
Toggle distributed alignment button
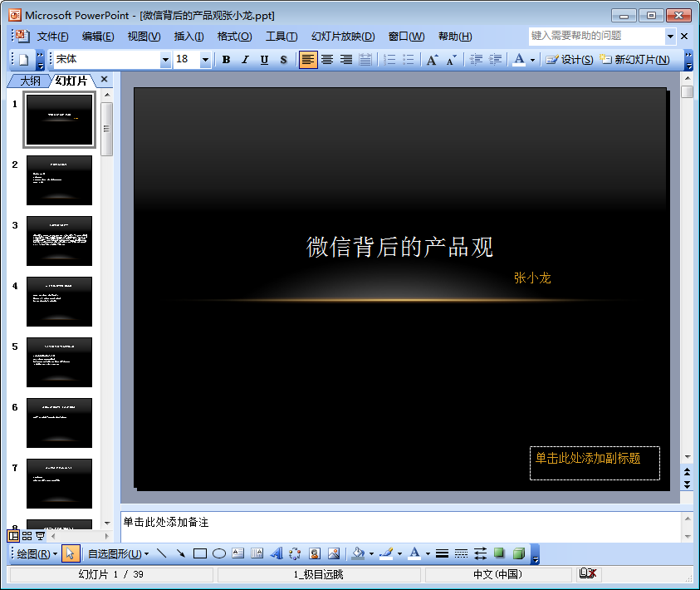click(365, 59)
